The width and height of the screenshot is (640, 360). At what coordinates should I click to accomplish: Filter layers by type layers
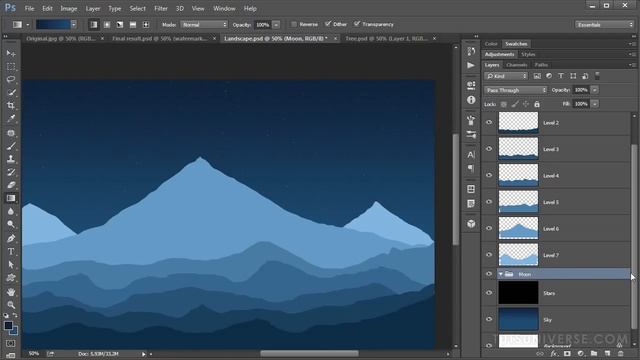click(x=561, y=76)
